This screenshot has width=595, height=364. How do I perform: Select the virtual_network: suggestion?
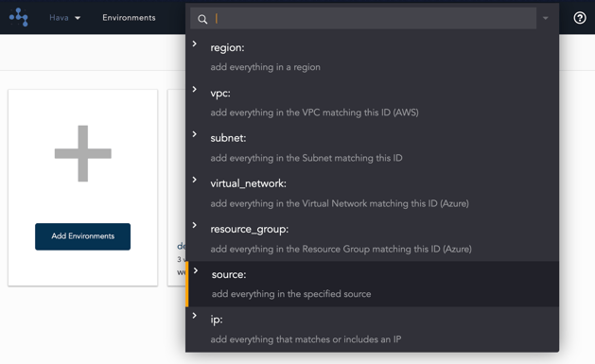point(373,193)
